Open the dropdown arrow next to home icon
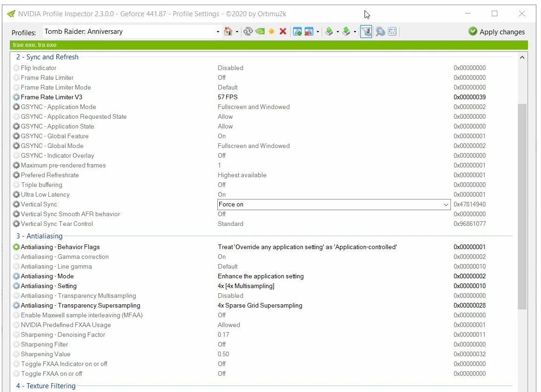541x392 pixels. (237, 32)
